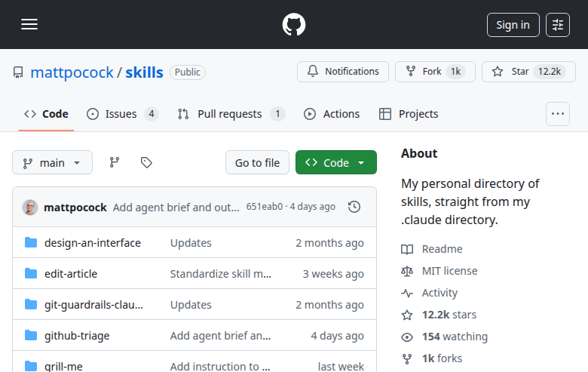Open 'Add agent brief an...' commit for github-triage
Image resolution: width=588 pixels, height=372 pixels.
point(220,336)
